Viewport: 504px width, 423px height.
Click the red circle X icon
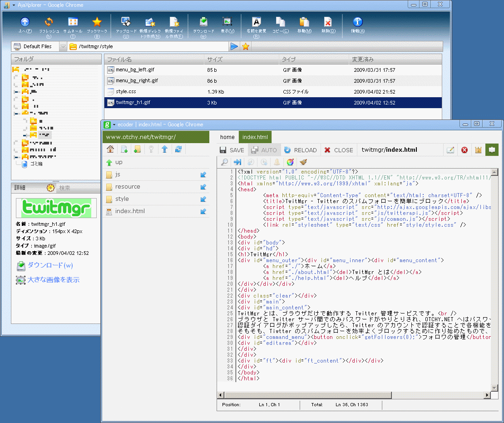[x=464, y=150]
